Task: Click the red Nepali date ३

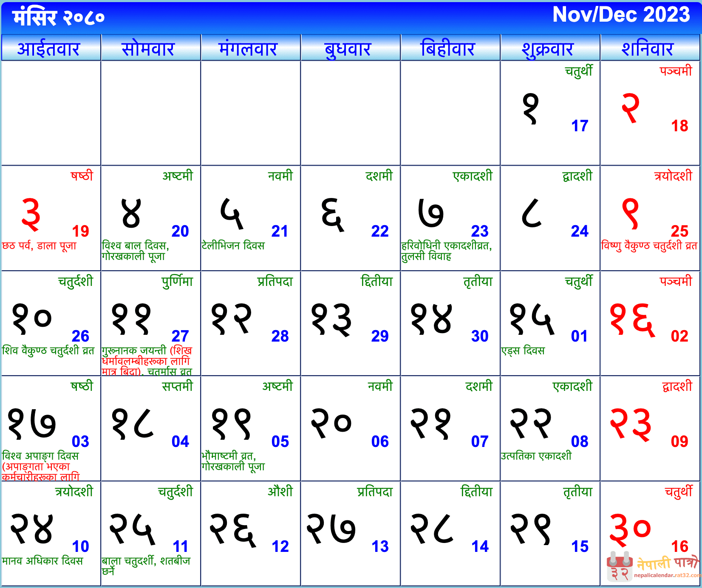Action: (x=31, y=215)
